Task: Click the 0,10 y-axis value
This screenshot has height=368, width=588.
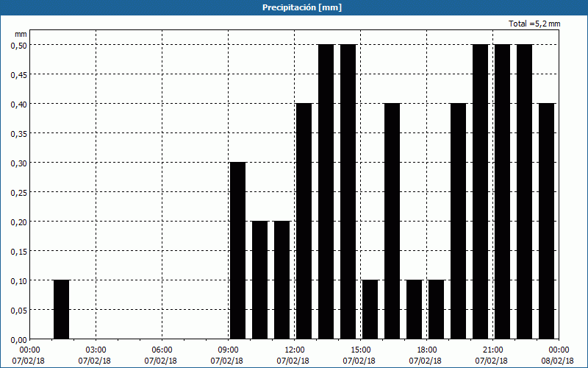Action: coord(18,281)
